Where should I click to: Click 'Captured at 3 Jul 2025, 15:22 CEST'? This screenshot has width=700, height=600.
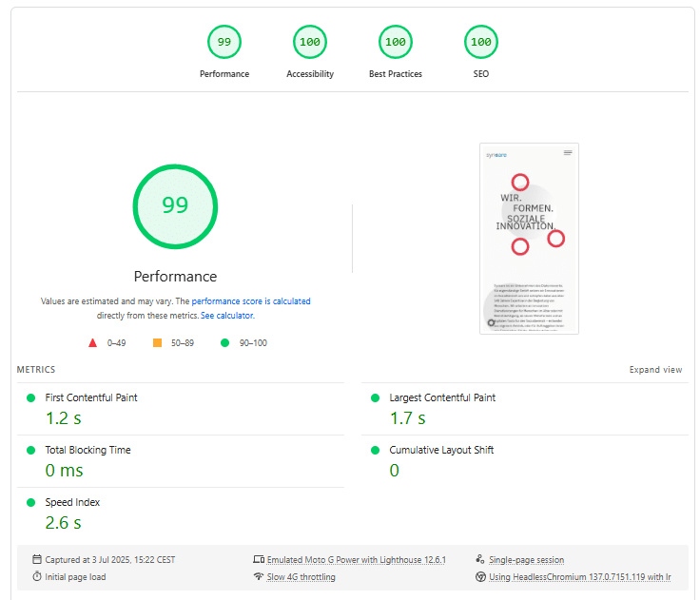click(109, 560)
